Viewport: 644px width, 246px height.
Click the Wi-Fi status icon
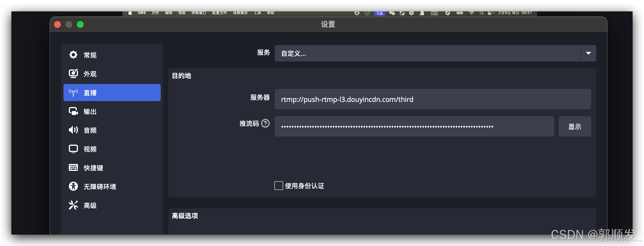(471, 13)
